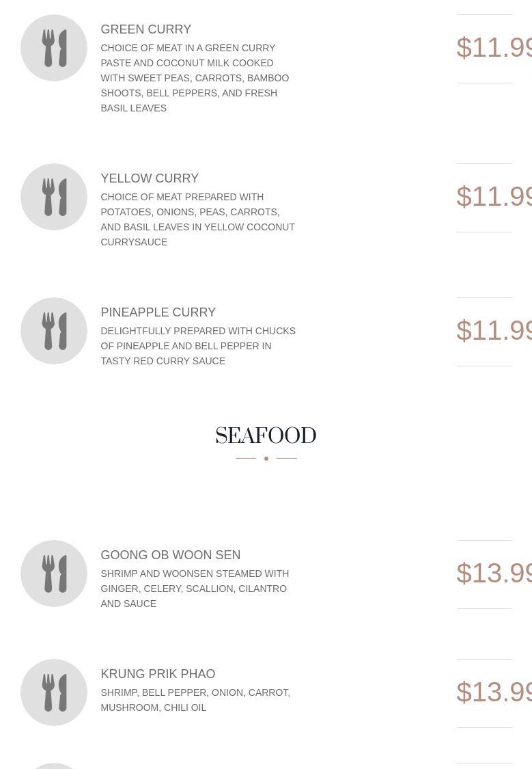The image size is (532, 769).
Task: Click the Pineapple Curry price
Action: (x=493, y=331)
